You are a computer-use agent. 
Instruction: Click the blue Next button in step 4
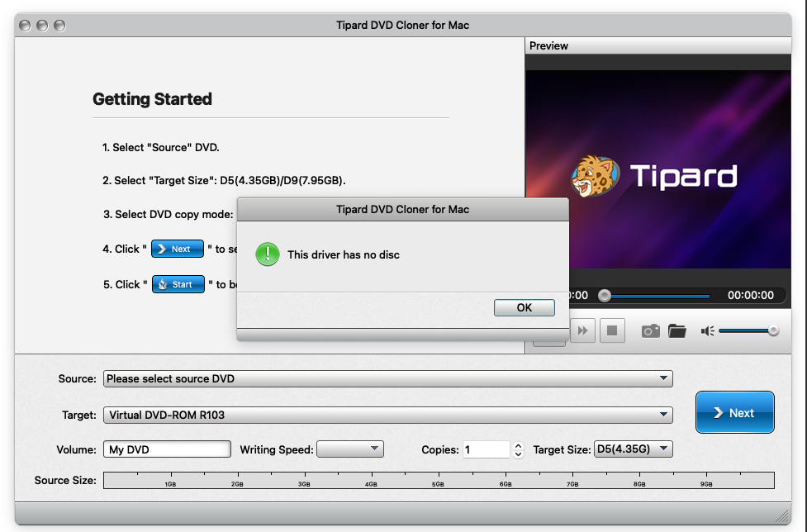(x=178, y=249)
